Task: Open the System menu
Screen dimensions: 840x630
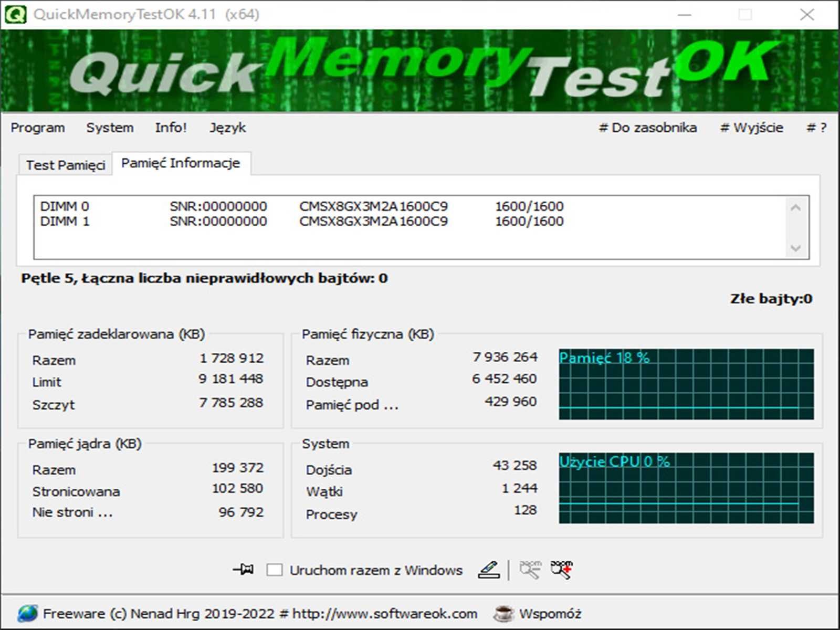Action: pyautogui.click(x=110, y=128)
